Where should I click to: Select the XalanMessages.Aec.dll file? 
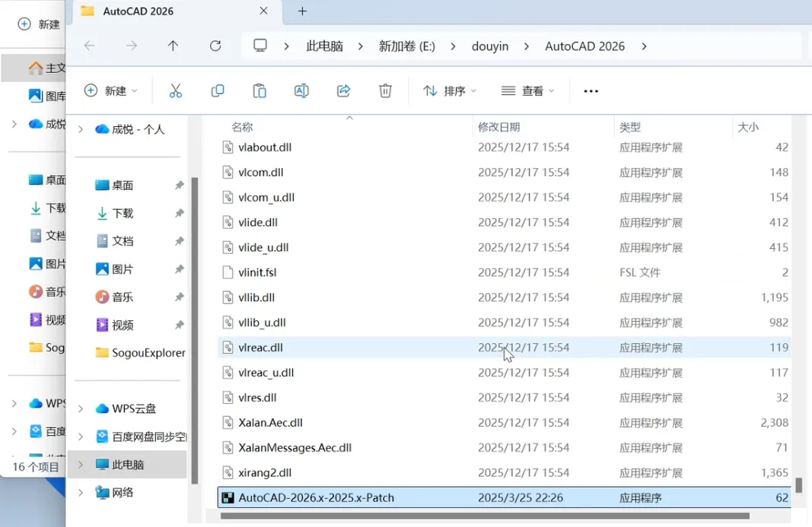(x=505, y=448)
